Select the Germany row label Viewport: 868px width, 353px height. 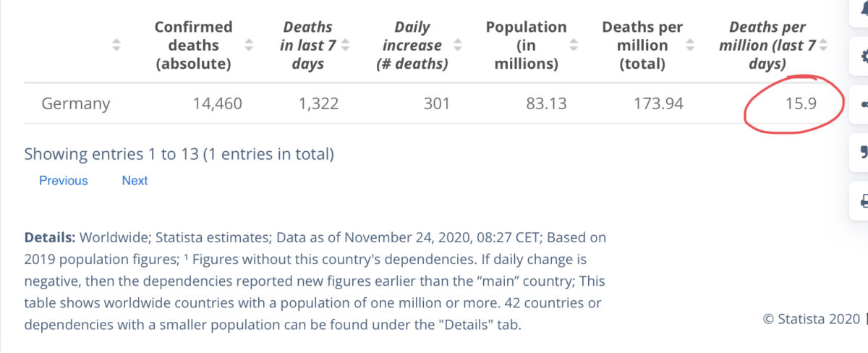click(76, 104)
